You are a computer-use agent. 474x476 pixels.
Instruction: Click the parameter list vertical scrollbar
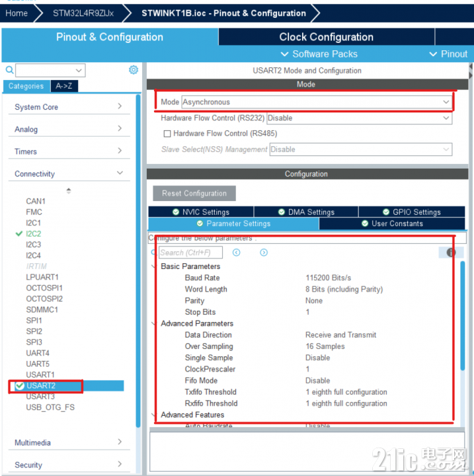coord(463,316)
